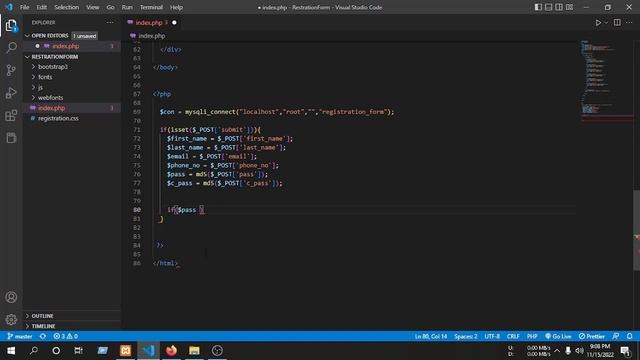Open problems panel from errors and warnings count
640x360 pixels.
(x=65, y=336)
